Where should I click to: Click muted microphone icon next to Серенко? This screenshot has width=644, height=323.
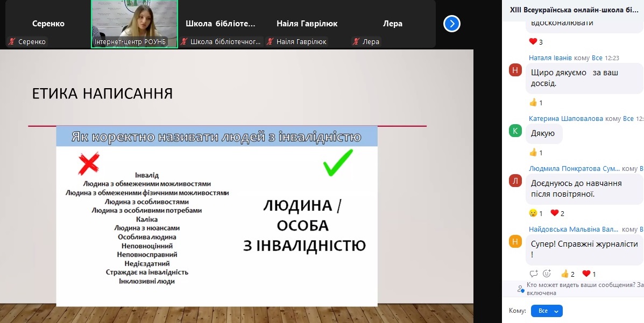pos(12,42)
